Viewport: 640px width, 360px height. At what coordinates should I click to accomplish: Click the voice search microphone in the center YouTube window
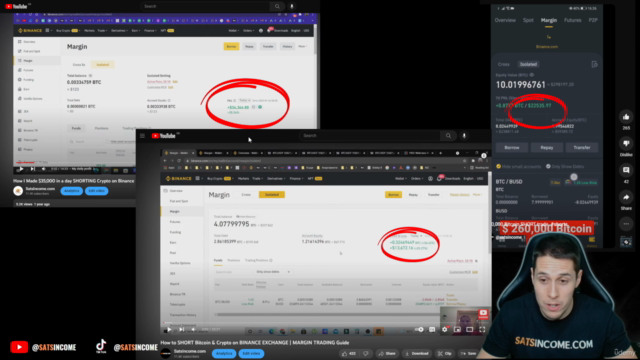coord(464,136)
